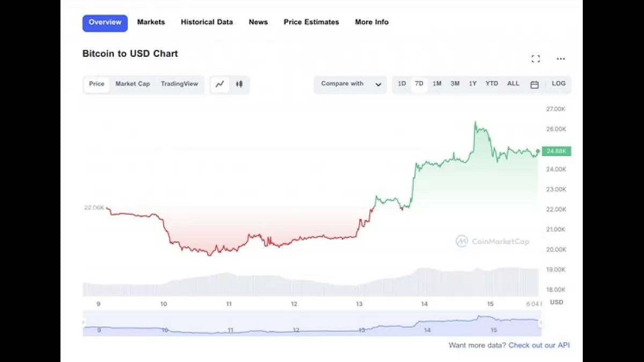This screenshot has height=362, width=644.
Task: Switch to the Market Cap tab
Action: [x=132, y=84]
